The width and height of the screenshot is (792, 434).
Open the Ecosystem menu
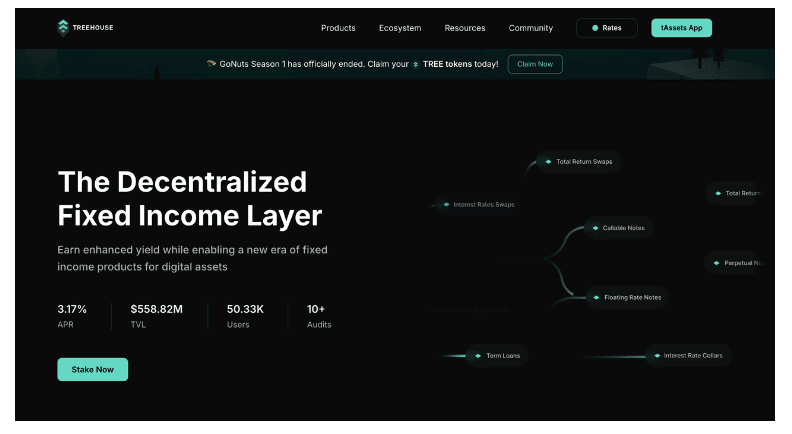click(400, 28)
